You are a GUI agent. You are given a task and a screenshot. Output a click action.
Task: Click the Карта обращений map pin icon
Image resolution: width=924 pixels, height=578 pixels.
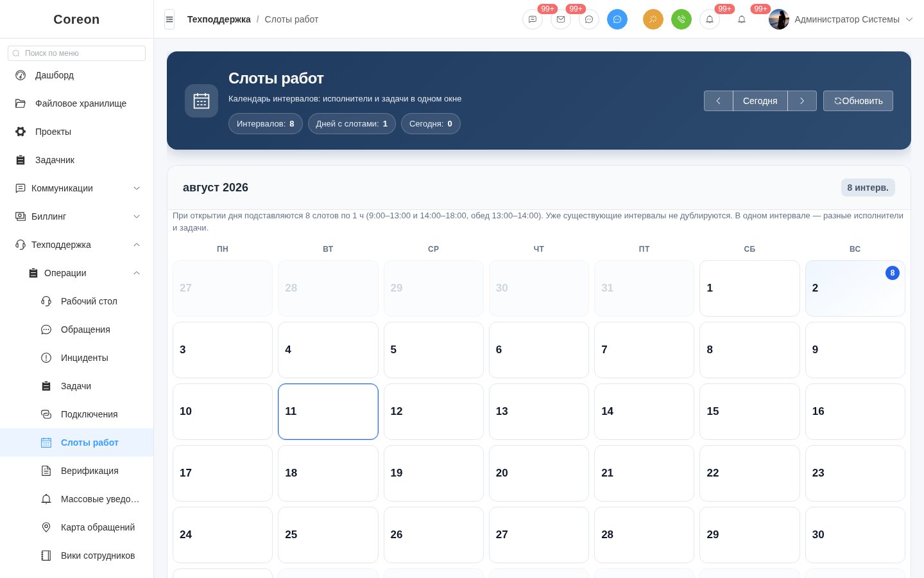46,527
